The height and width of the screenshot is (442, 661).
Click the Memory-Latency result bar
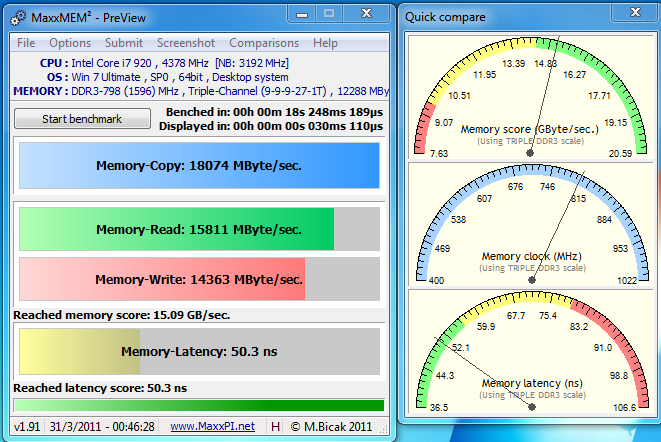pos(199,351)
